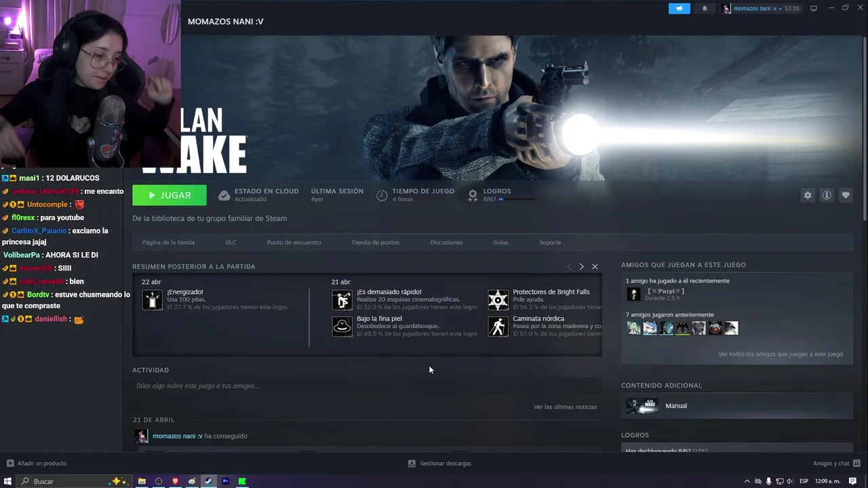Click the achievements LOGROS icon
868x488 pixels.
[473, 195]
